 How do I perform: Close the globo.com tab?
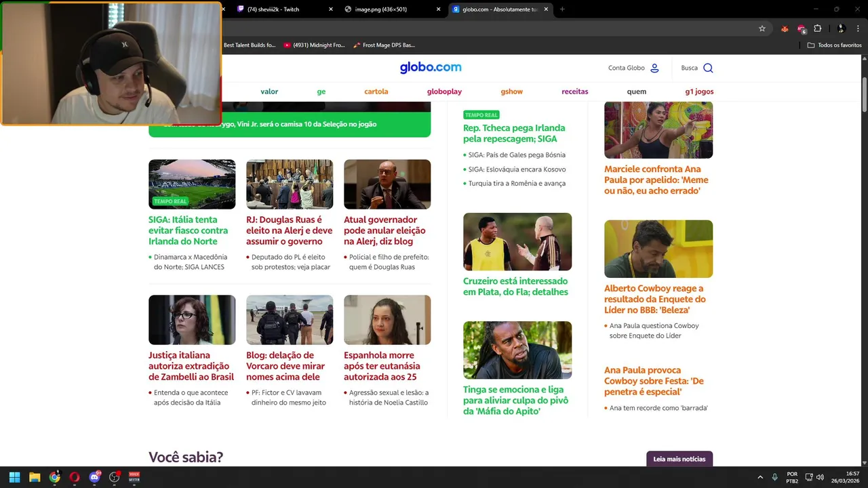tap(546, 9)
